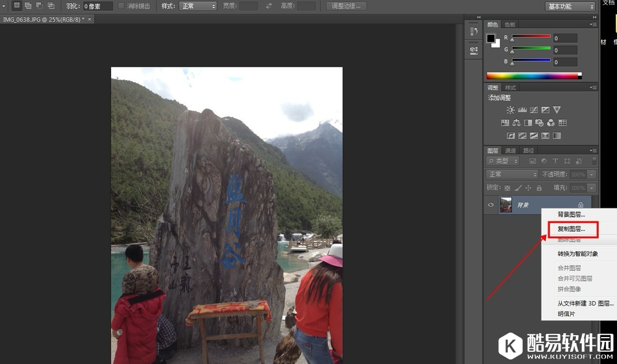Click the Curves adjustment icon
Screen dimensions: 617x364
point(534,110)
